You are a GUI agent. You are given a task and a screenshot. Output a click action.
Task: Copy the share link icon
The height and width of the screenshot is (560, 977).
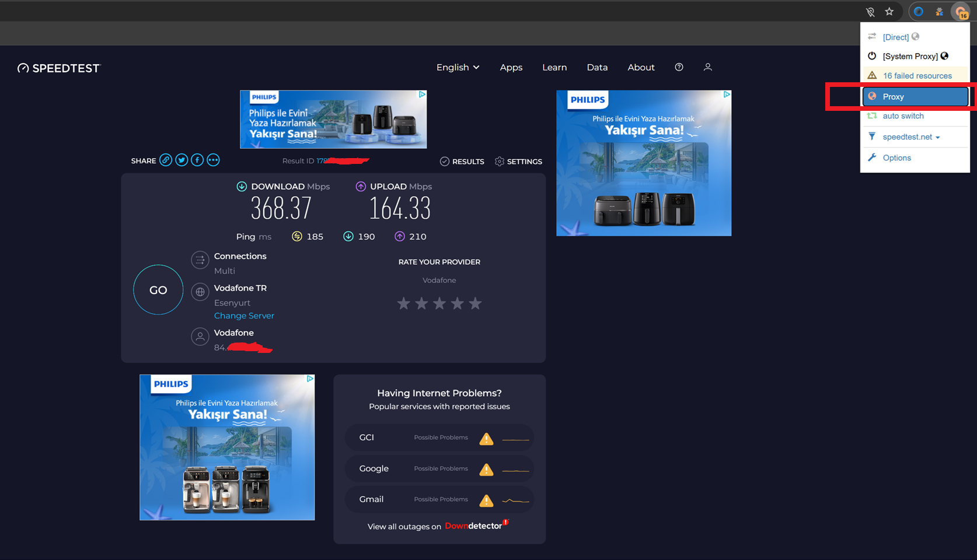166,160
